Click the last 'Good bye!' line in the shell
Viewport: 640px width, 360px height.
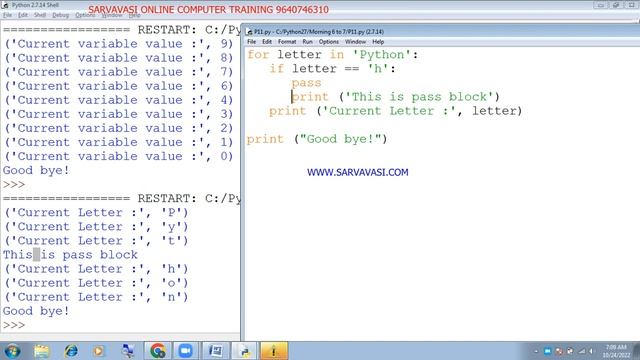(36, 311)
